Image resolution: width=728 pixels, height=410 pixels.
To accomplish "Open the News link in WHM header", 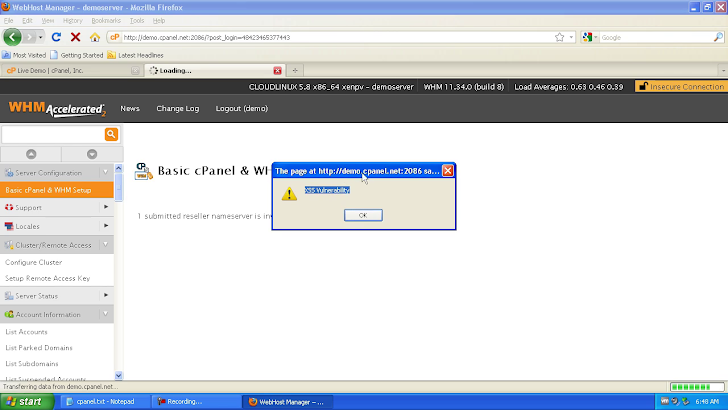I will pyautogui.click(x=130, y=108).
